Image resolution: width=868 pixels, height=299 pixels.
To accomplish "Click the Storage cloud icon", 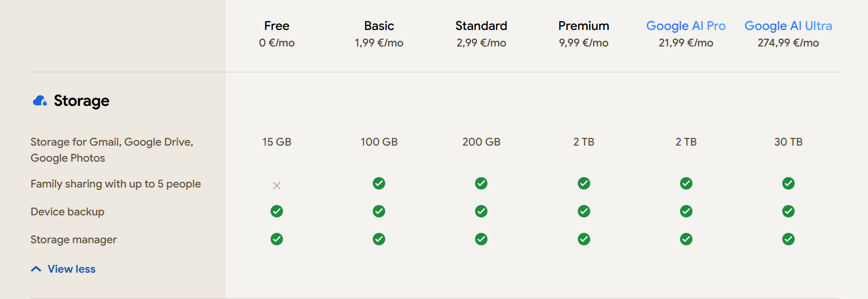I will click(40, 101).
